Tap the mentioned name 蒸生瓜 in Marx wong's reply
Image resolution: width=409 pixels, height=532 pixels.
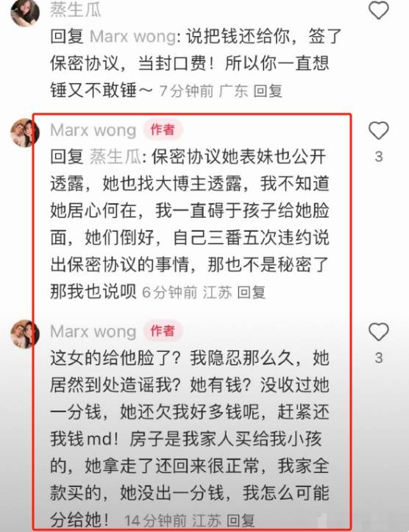(x=115, y=157)
